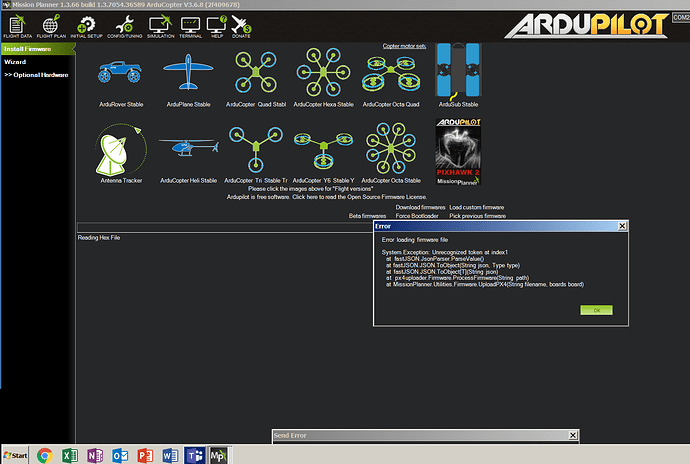Screen dimensions: 690x464
Task: Open the Config/Tuning screen
Action: [x=125, y=26]
